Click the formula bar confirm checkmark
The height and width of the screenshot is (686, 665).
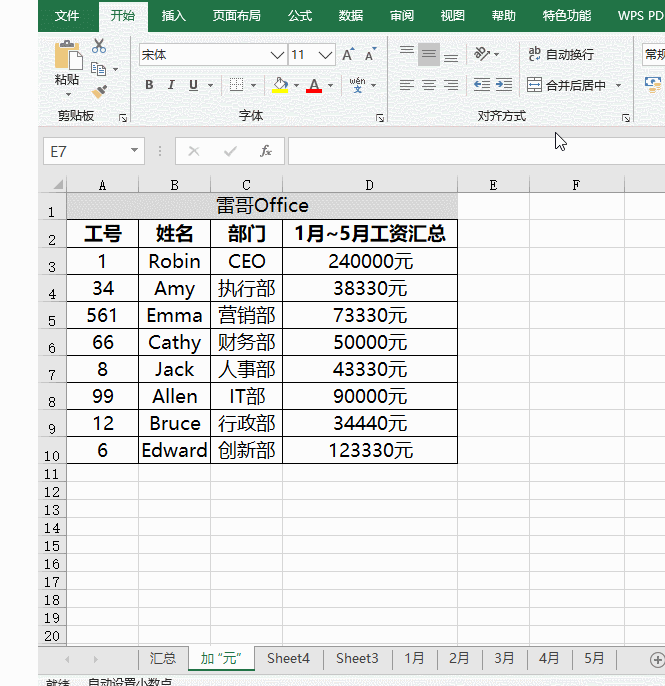pos(230,151)
